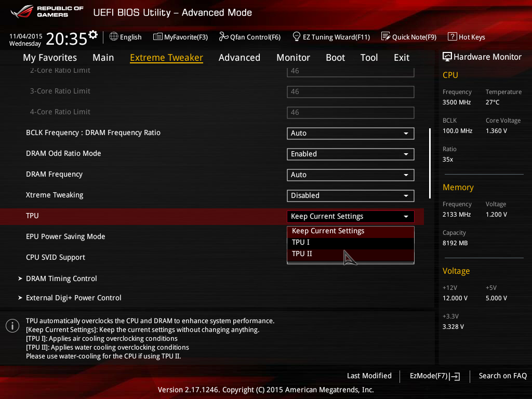Click the Memory frequency value 2133 MHz
The image size is (532, 399).
click(x=457, y=215)
